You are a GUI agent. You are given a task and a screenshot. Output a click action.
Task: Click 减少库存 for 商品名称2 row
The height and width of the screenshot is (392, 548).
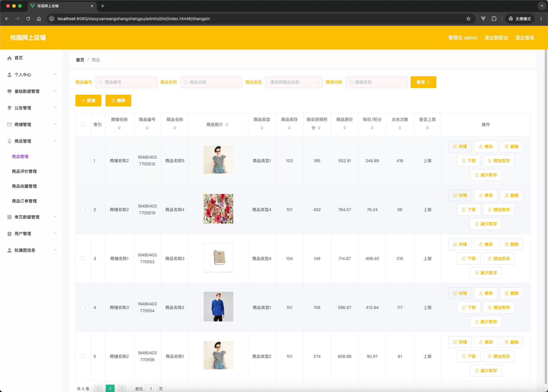(486, 322)
